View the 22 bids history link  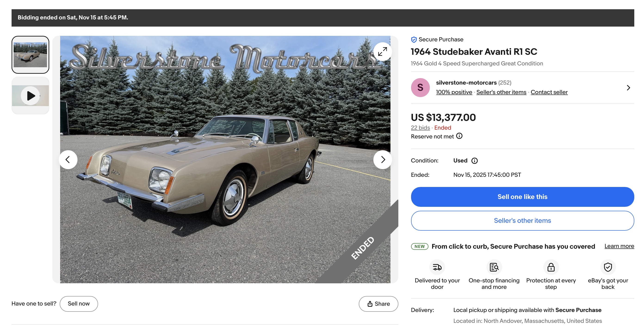coord(420,128)
